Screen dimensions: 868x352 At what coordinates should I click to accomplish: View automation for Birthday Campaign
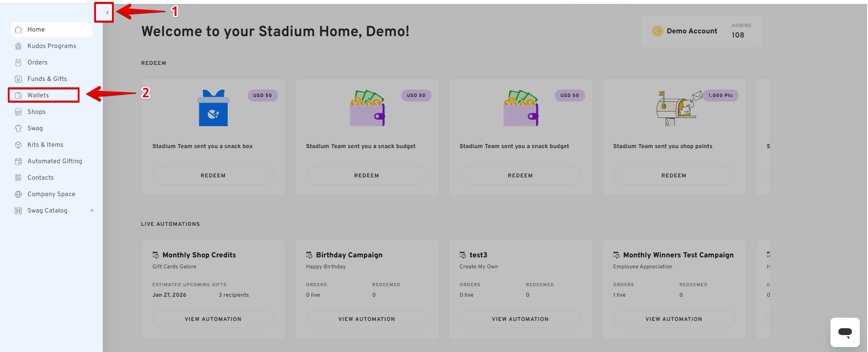367,319
